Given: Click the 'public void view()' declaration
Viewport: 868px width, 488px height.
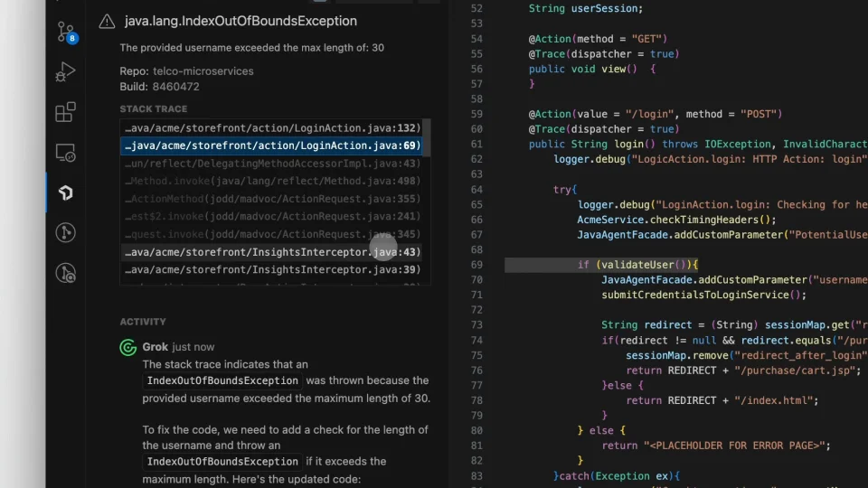Looking at the screenshot, I should coord(583,70).
